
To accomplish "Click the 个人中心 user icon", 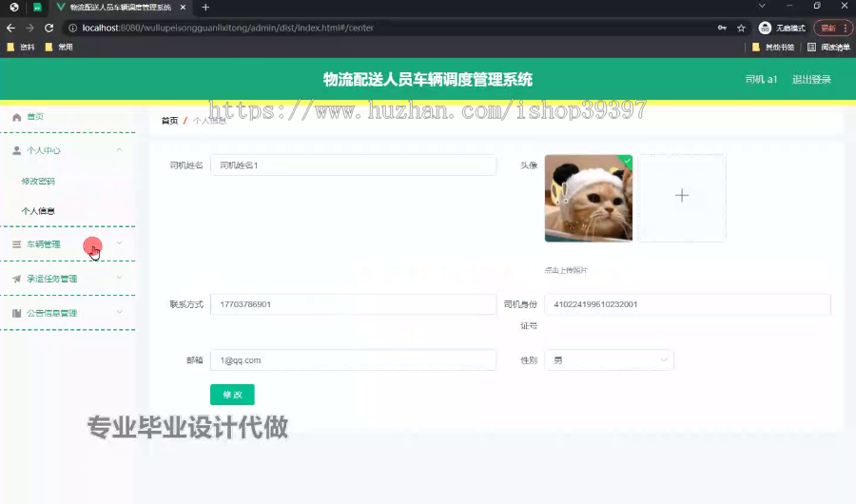I will click(16, 150).
